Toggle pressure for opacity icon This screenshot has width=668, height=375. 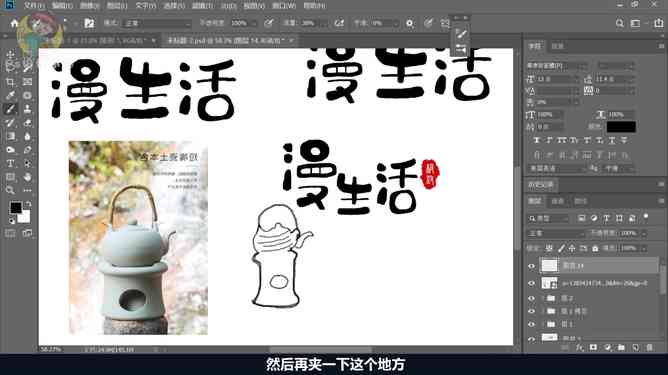click(x=268, y=23)
